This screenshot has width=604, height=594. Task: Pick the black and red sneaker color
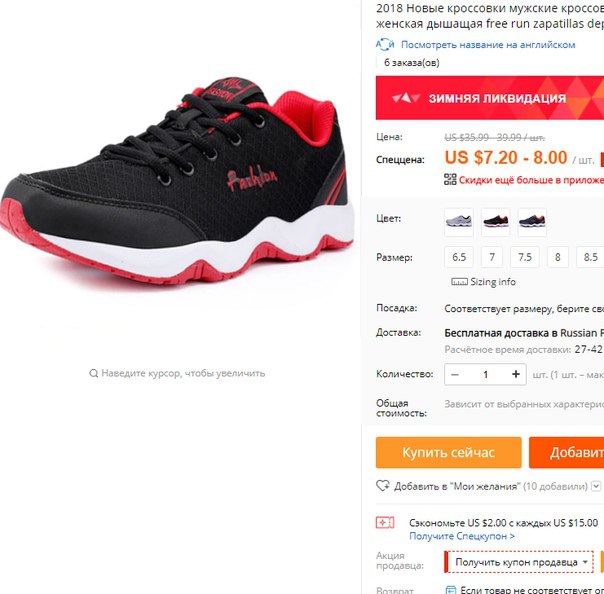(x=495, y=222)
